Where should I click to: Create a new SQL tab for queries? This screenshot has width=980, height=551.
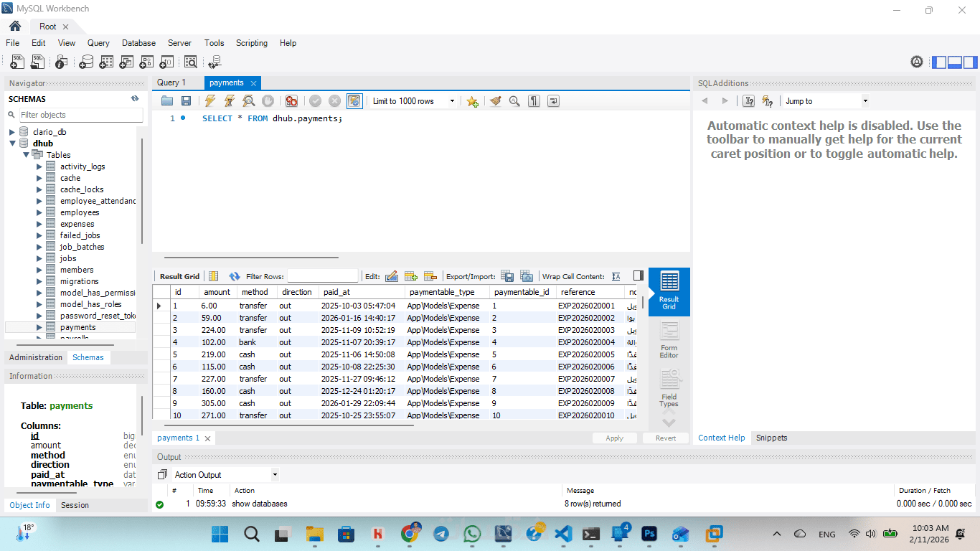point(17,62)
